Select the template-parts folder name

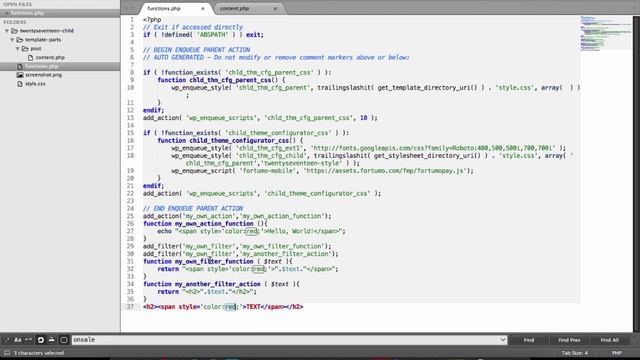click(x=43, y=40)
